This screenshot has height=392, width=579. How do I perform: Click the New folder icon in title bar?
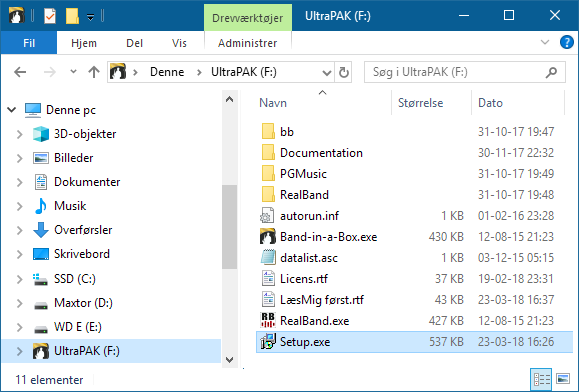pos(72,16)
